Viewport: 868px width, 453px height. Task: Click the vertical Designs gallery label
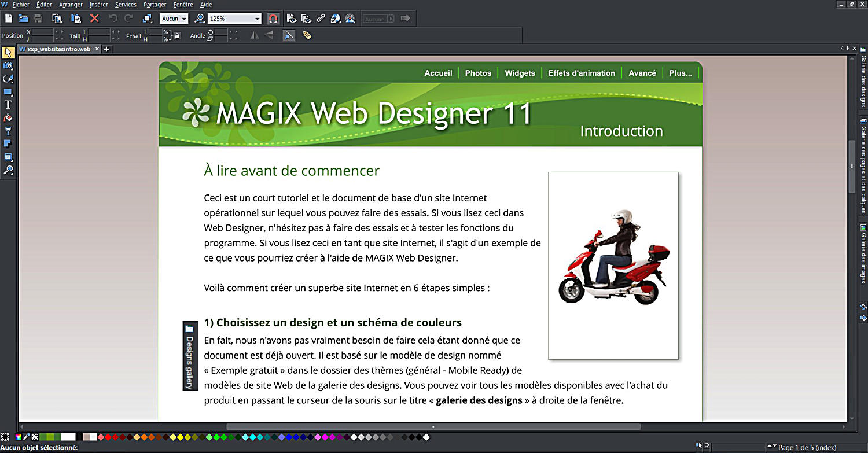point(190,356)
